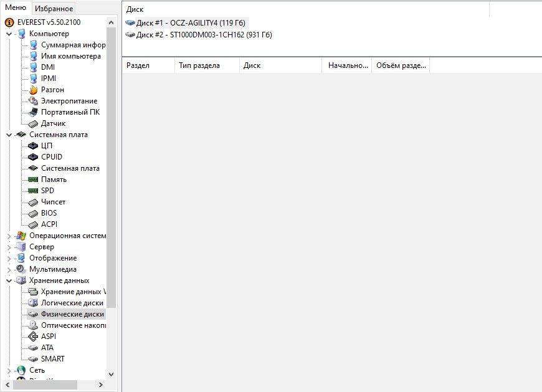The height and width of the screenshot is (392, 542).
Task: Click the tree horizontal scrollbar thumb
Action: pos(45,385)
